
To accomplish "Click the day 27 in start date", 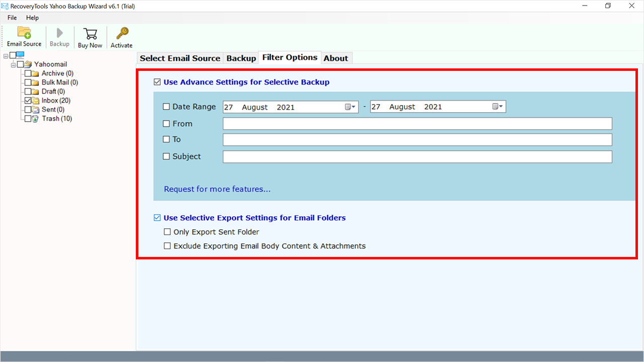I will point(228,107).
